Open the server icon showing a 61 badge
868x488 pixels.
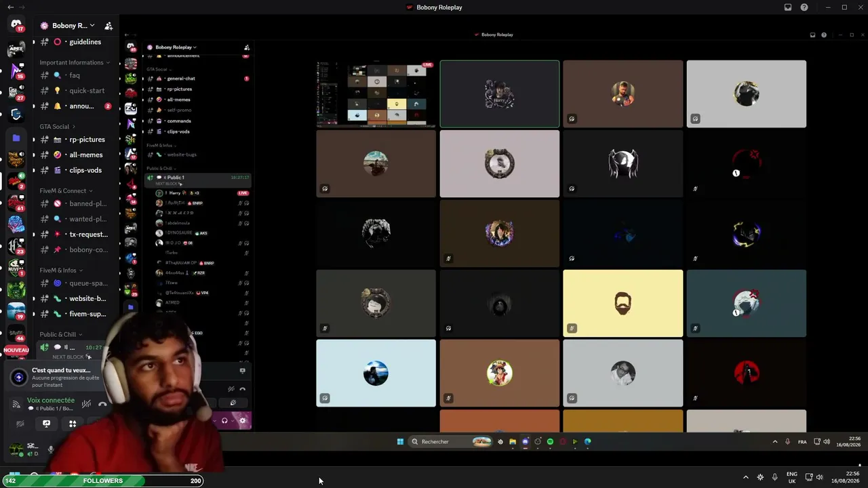(x=16, y=203)
